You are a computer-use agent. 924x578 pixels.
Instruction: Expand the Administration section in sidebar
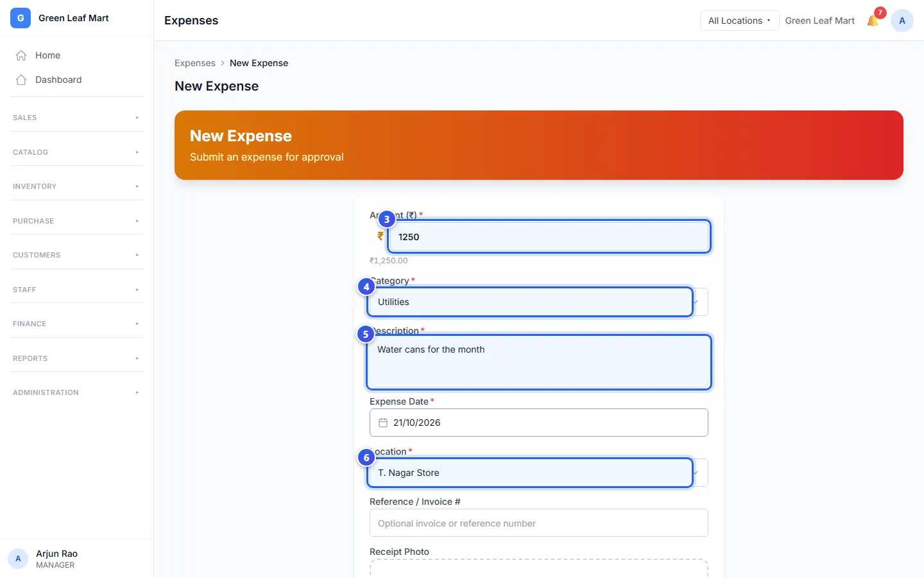point(76,392)
